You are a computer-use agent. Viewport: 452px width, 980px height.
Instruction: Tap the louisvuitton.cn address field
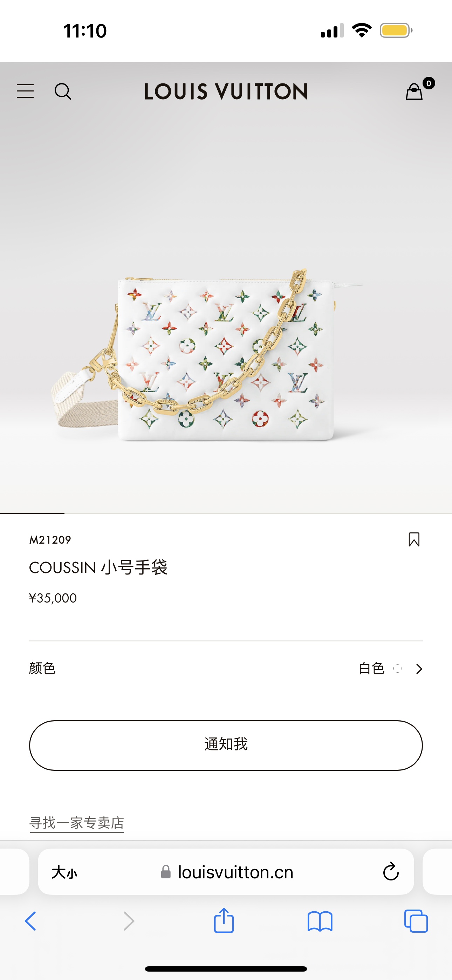(226, 872)
